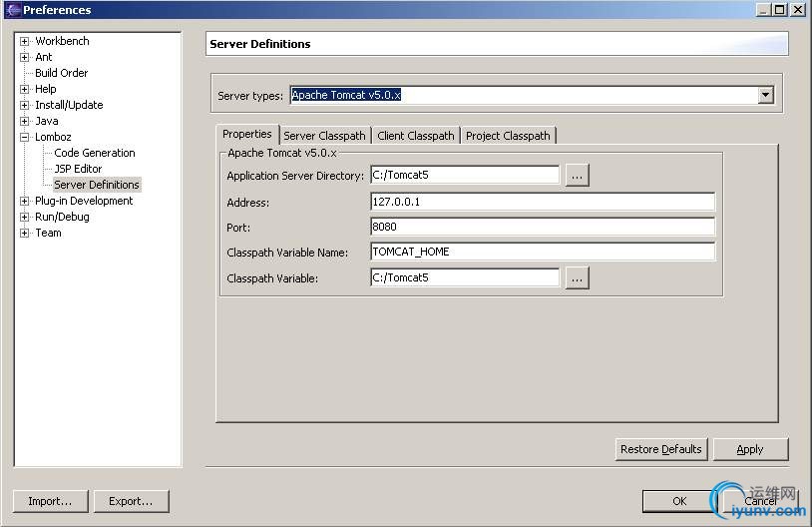Click the OK button
Screen dimensions: 812x527
(x=679, y=501)
